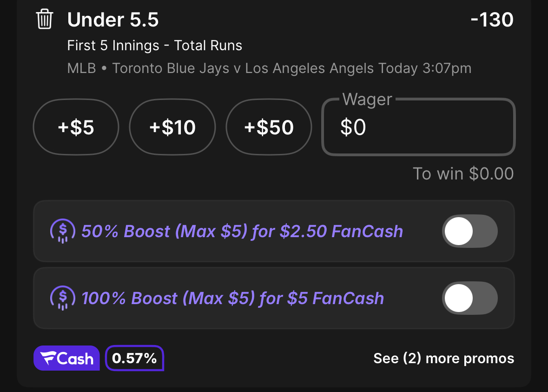Focus the Wager amount input field
This screenshot has height=392, width=548.
(x=418, y=127)
